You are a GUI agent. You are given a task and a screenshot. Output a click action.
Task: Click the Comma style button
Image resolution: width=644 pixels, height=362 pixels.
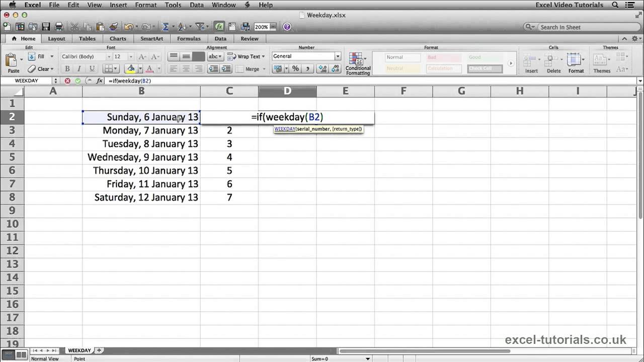pos(307,69)
